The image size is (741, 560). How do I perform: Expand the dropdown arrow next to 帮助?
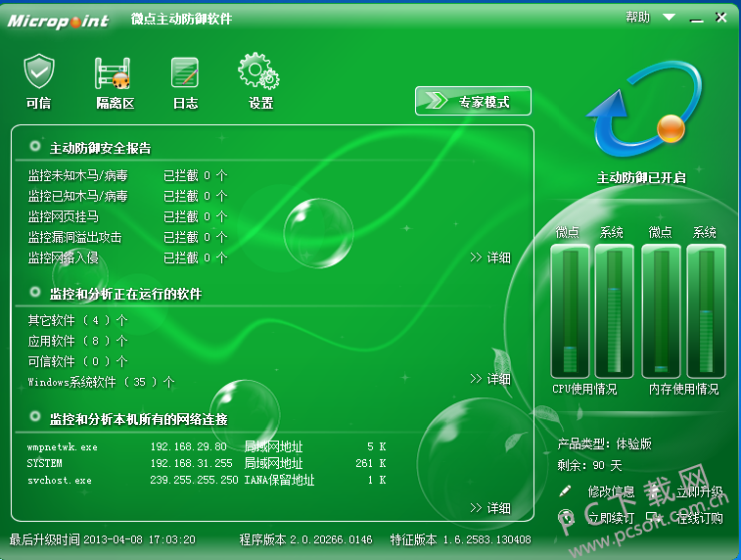[669, 18]
